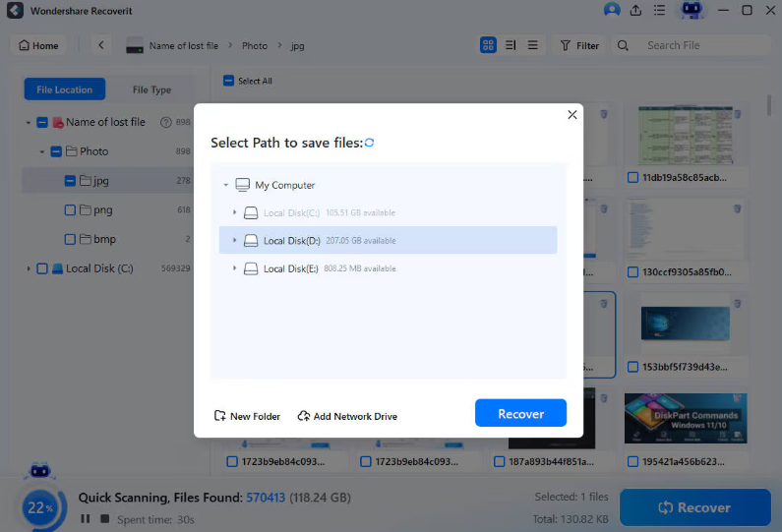Check the 153bbf5f739d43e file checkbox
This screenshot has height=532, width=782.
tap(632, 367)
